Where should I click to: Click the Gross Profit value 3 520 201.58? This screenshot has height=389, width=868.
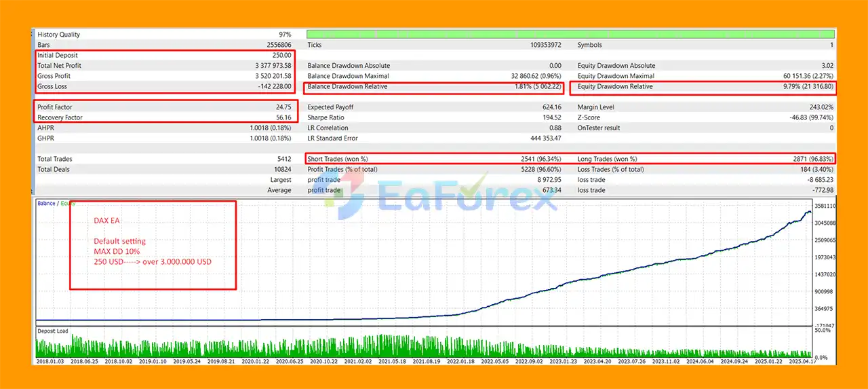pyautogui.click(x=273, y=76)
